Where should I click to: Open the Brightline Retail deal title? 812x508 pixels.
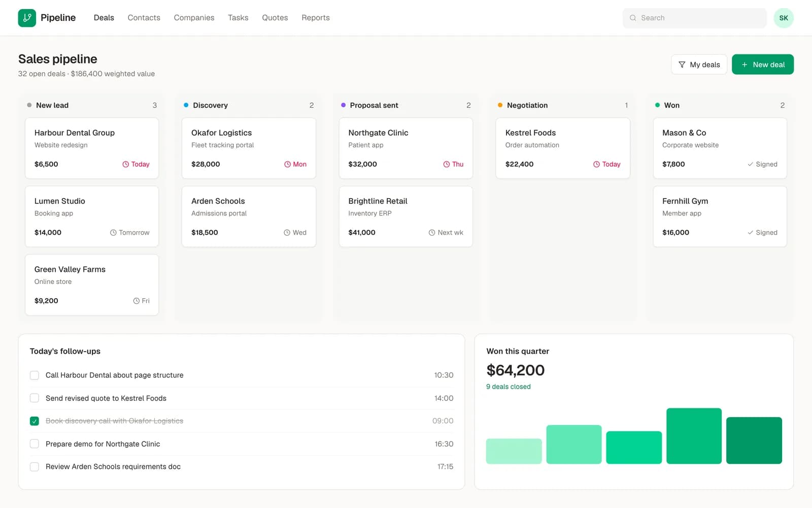pos(378,201)
